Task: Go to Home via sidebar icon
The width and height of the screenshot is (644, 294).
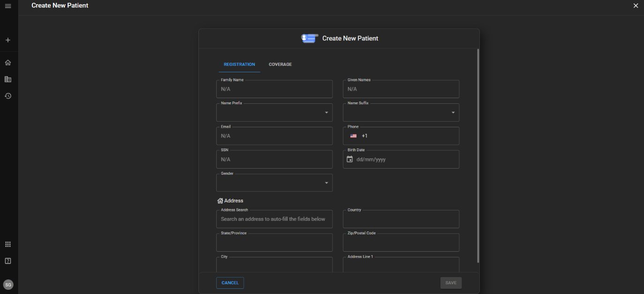Action: coord(8,62)
